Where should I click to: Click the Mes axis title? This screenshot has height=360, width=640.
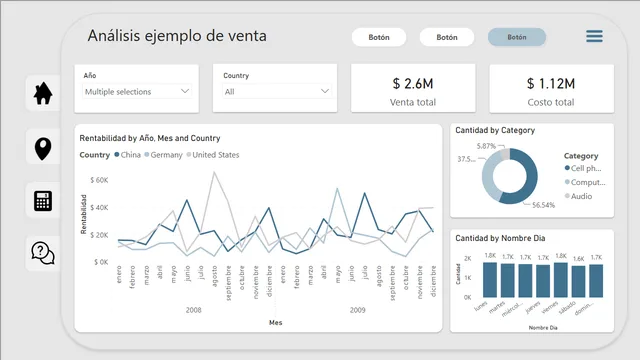click(276, 322)
